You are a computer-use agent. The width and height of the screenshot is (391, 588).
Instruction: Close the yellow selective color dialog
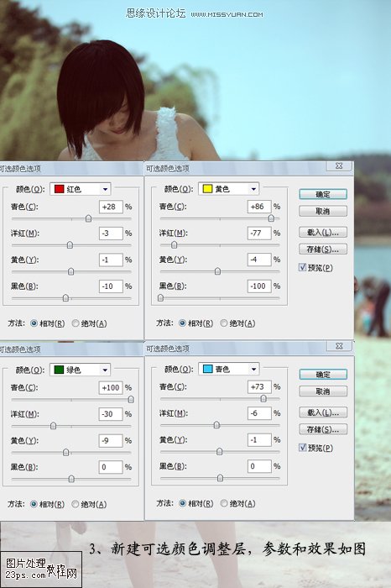pyautogui.click(x=339, y=165)
